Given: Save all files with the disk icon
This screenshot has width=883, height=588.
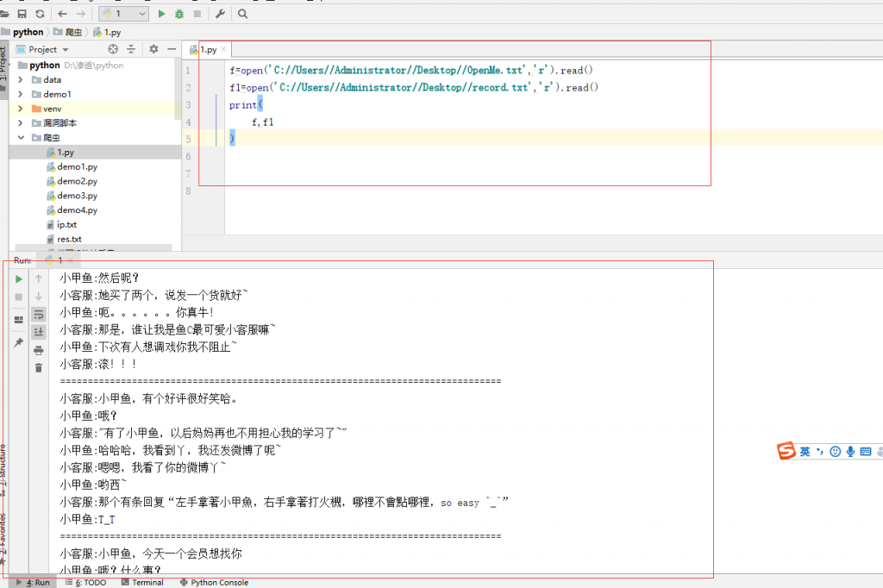Looking at the screenshot, I should coord(22,14).
